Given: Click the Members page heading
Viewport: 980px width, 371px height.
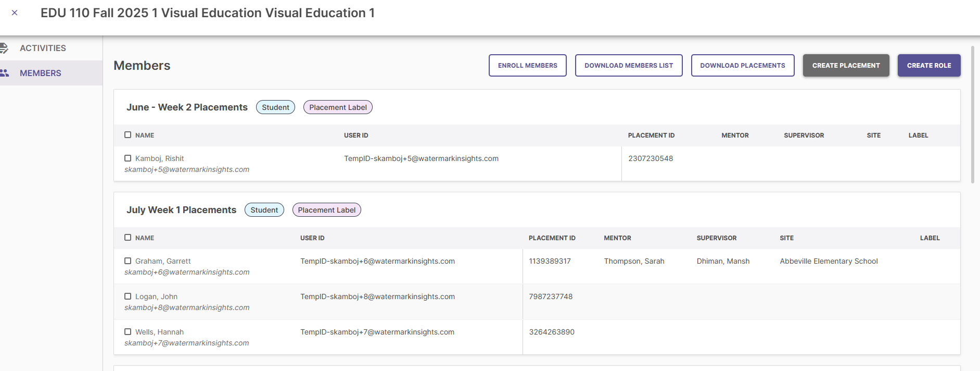Looking at the screenshot, I should 142,66.
